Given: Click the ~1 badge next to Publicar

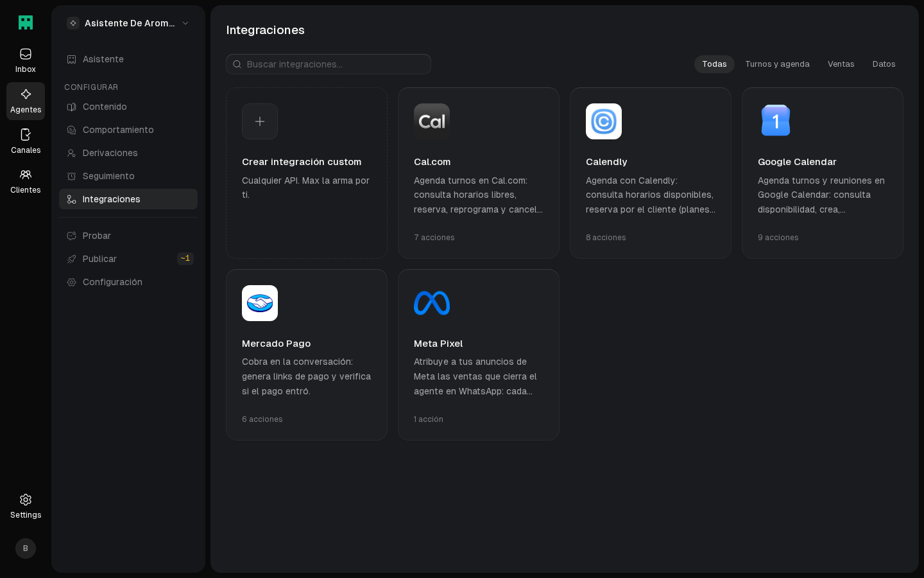Looking at the screenshot, I should click(x=185, y=259).
